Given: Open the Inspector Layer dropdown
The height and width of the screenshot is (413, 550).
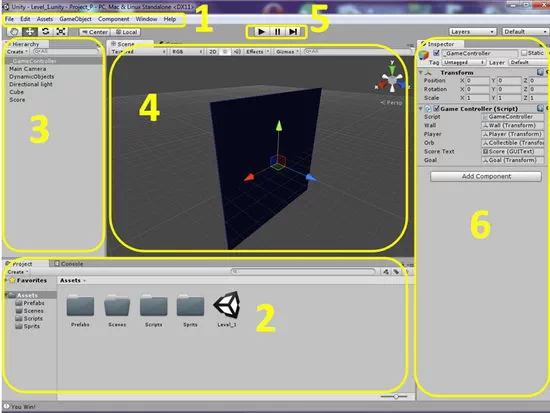Looking at the screenshot, I should [528, 62].
